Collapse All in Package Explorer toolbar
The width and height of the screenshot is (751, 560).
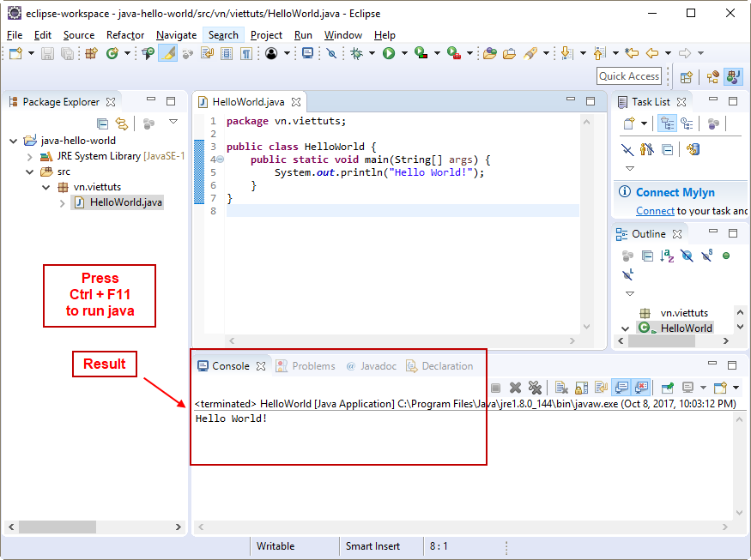pos(102,124)
